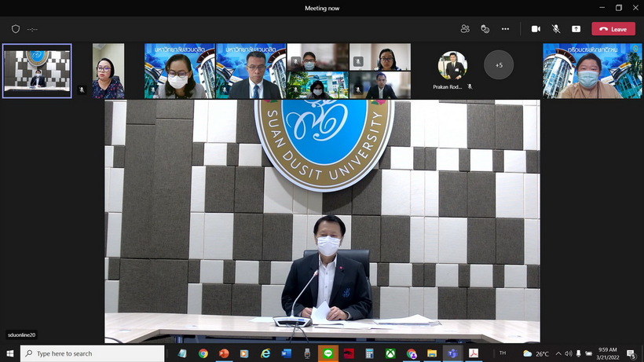The image size is (644, 362).
Task: Open PowerPoint from the taskbar
Action: [224, 353]
